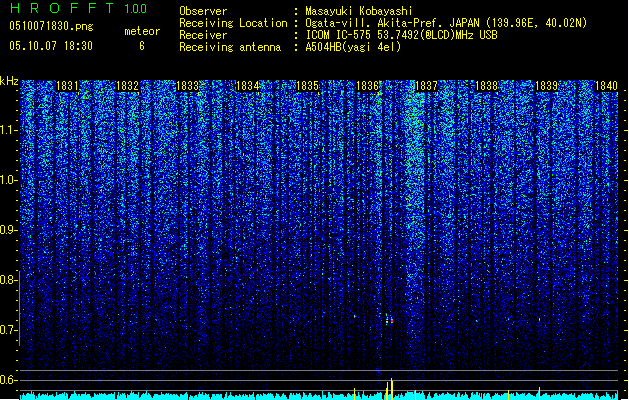This screenshot has width=629, height=400.
Task: Click the 0.8 kHz frequency axis label
Action: [x=8, y=280]
